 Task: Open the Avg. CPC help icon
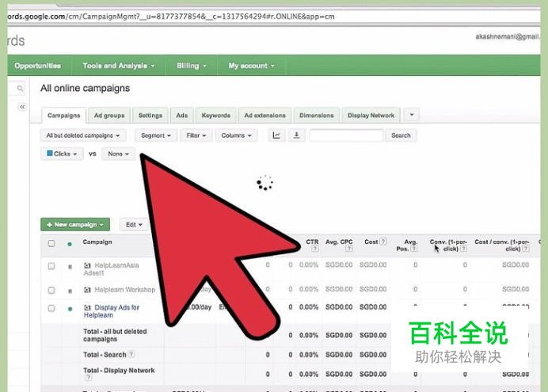[x=348, y=249]
